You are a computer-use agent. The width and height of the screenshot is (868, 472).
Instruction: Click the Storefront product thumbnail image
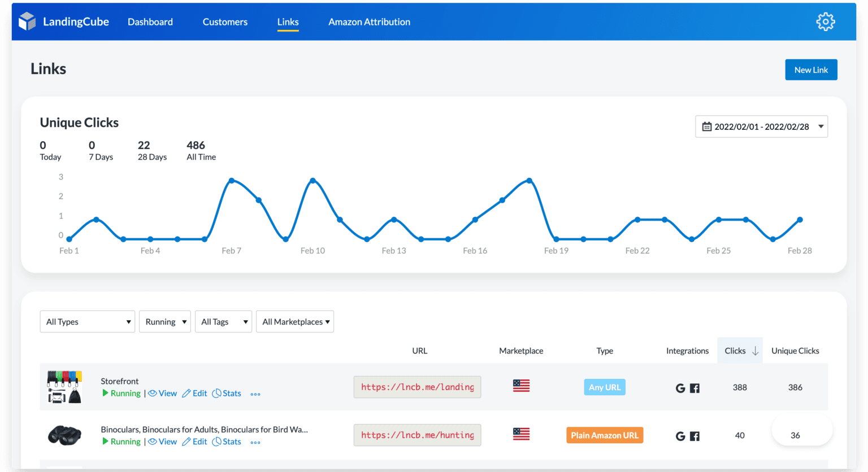point(64,387)
